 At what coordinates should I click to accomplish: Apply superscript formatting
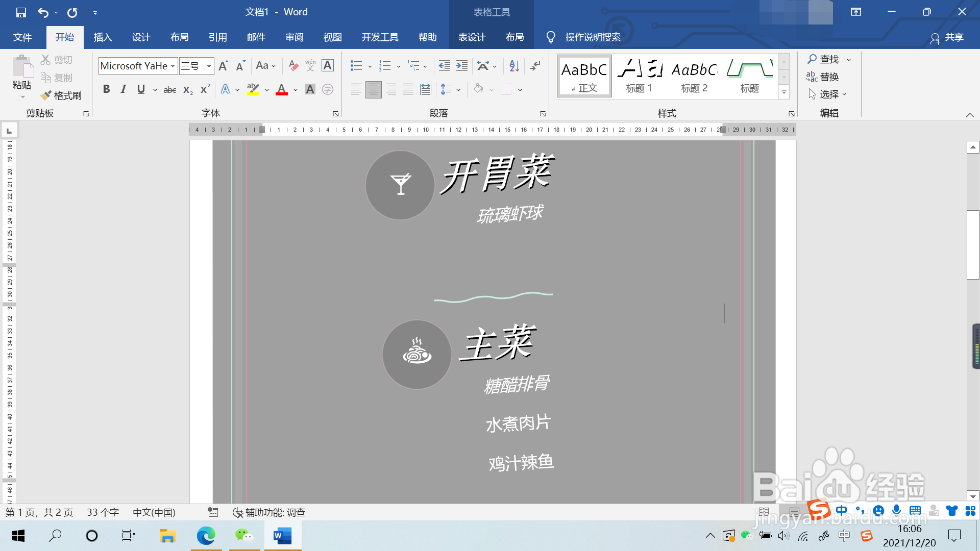[204, 89]
